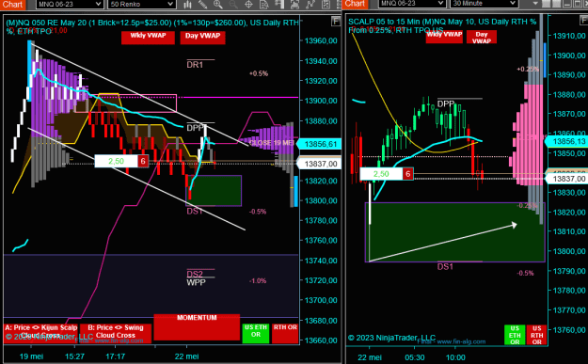This screenshot has width=588, height=364.
Task: Toggle red US RTH OR on 30 Minute chart
Action: (536, 335)
